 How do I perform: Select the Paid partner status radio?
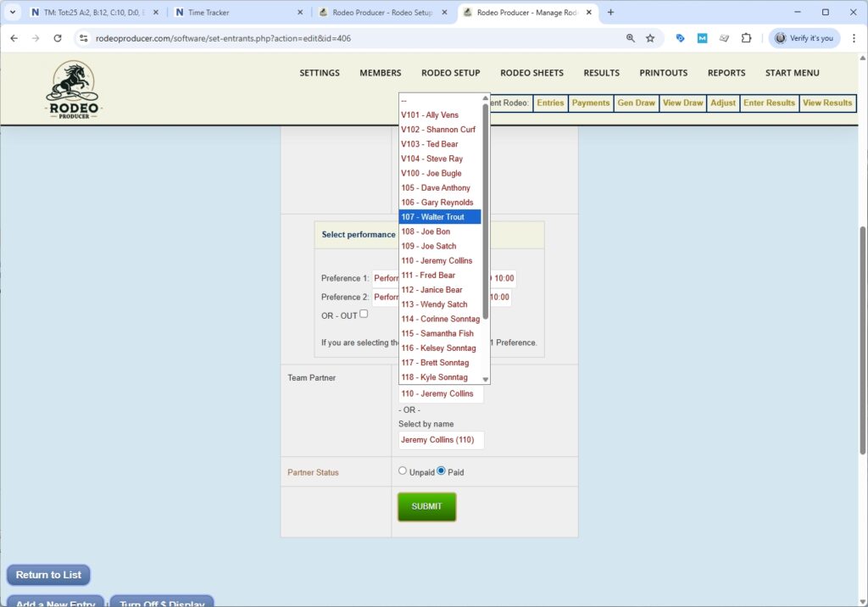(442, 471)
